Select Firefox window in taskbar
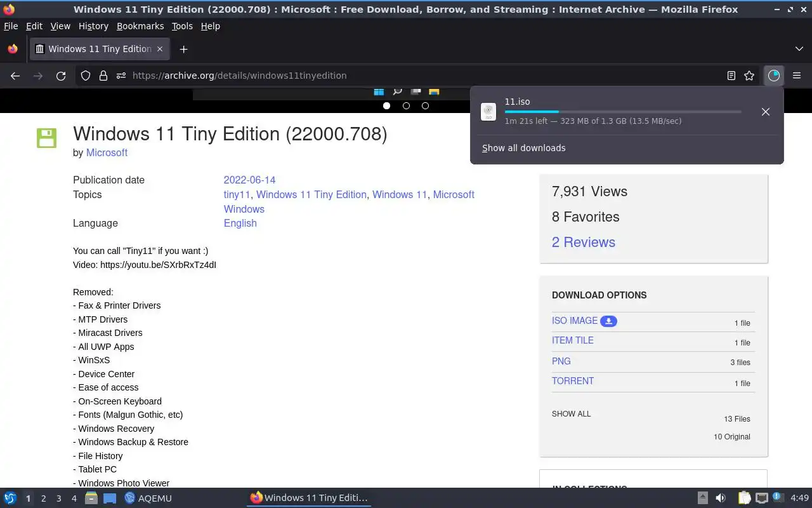The width and height of the screenshot is (812, 508). [x=309, y=498]
